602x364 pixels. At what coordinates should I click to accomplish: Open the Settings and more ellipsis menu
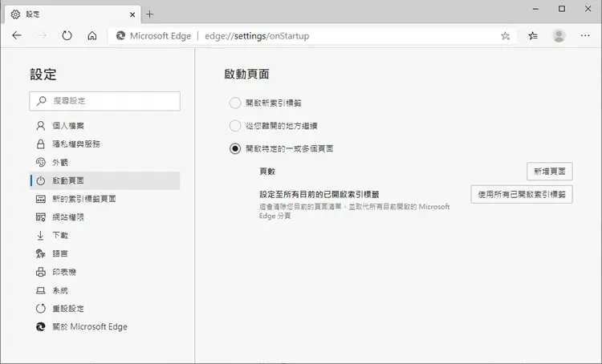tap(585, 35)
